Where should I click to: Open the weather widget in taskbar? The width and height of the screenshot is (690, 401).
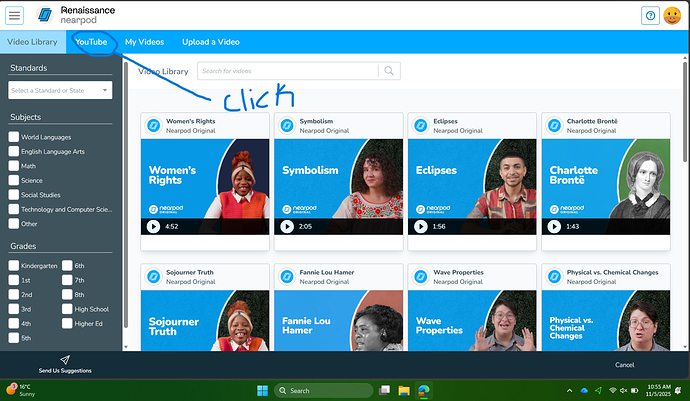click(x=20, y=390)
